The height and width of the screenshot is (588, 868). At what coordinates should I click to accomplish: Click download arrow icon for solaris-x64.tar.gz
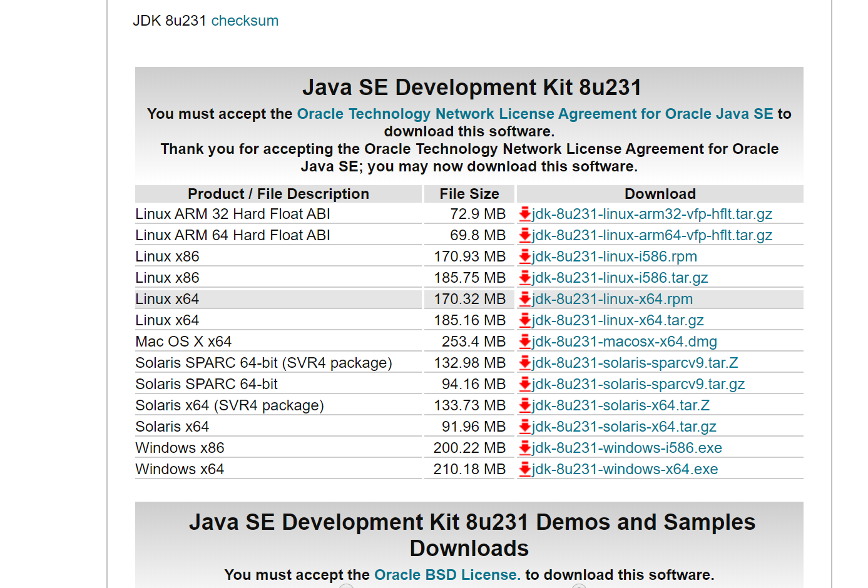(x=525, y=427)
